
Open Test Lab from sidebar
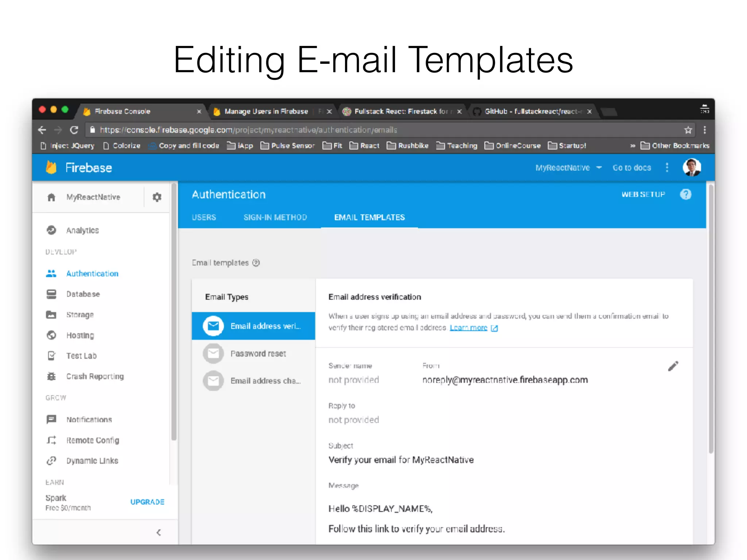[x=71, y=356]
